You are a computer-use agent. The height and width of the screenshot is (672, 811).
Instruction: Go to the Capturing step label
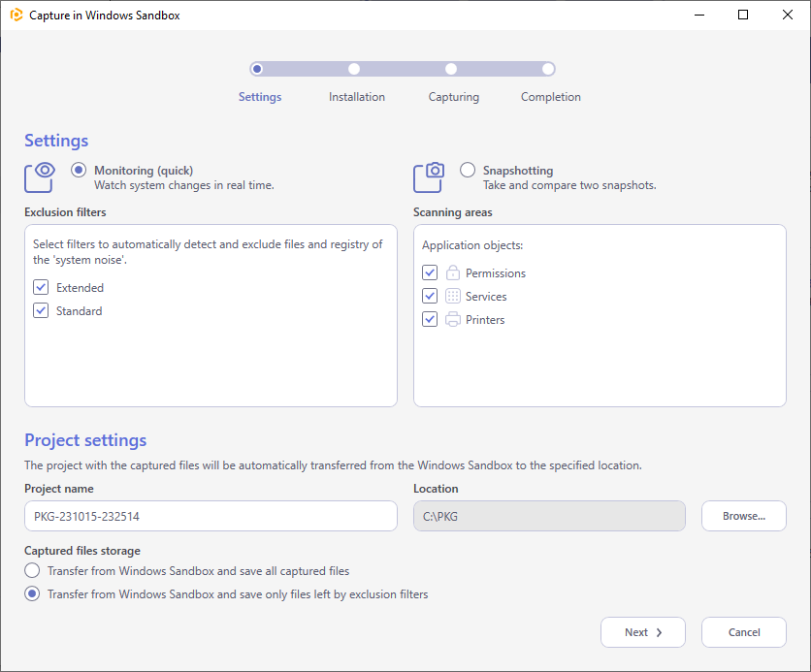pos(454,97)
